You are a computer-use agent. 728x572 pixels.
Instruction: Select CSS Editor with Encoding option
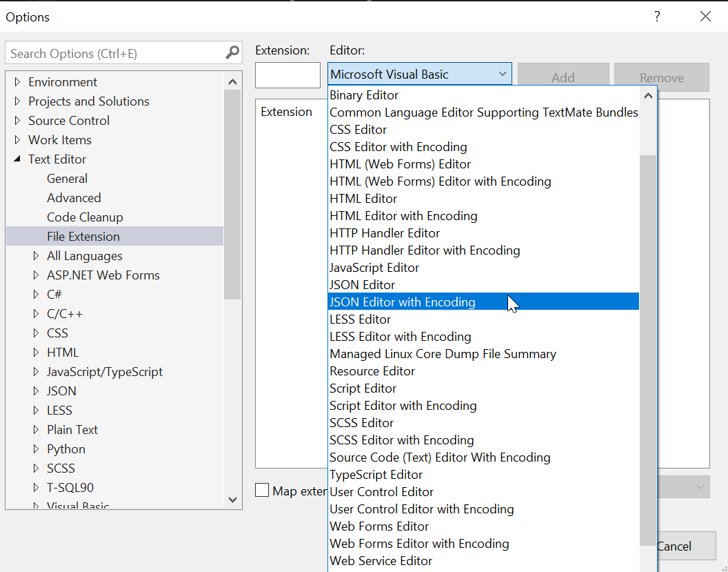click(483, 147)
